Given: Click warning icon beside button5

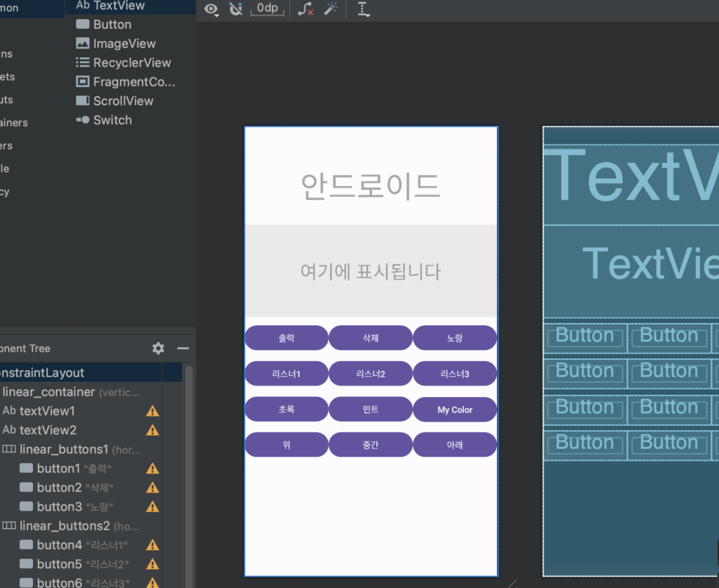Looking at the screenshot, I should pyautogui.click(x=152, y=564).
